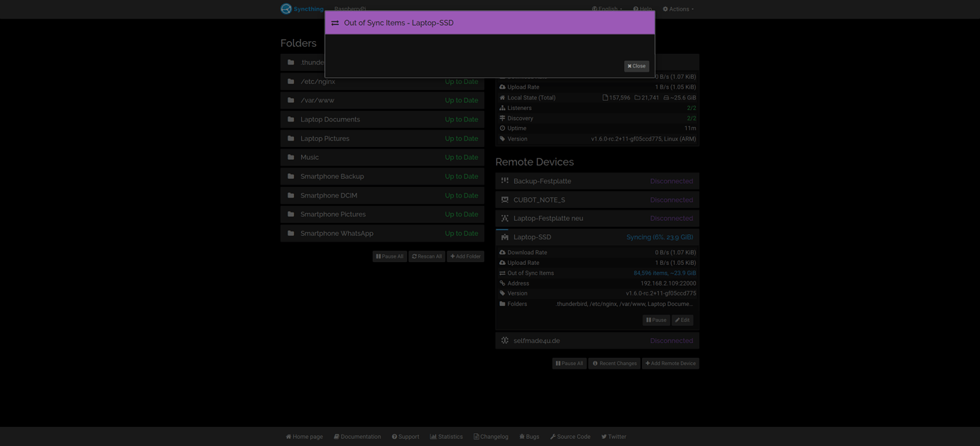The width and height of the screenshot is (980, 446).
Task: Click the Uptime value 11m
Action: 690,129
